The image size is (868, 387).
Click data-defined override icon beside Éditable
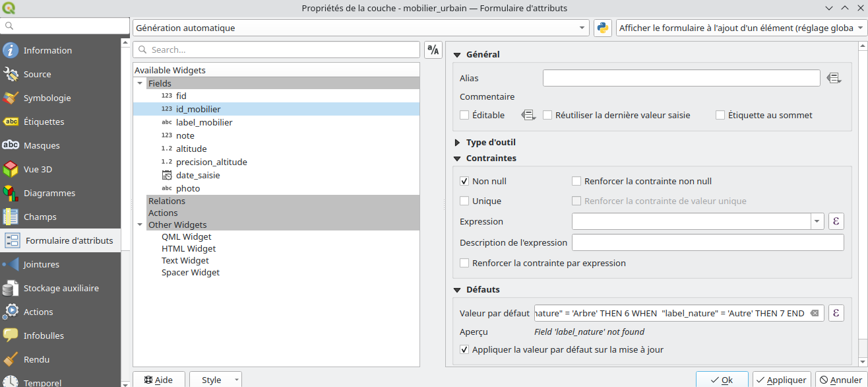pos(528,115)
